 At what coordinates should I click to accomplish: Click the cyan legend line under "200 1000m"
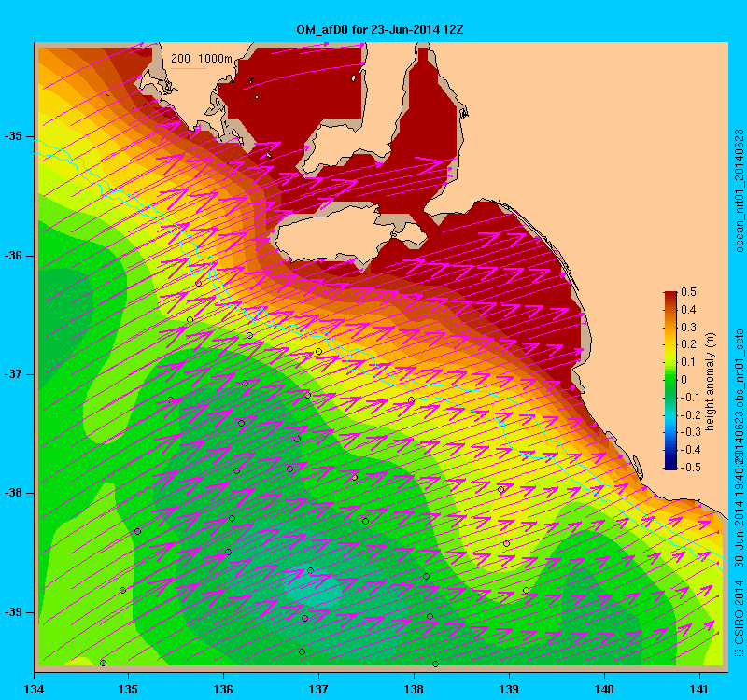click(189, 68)
